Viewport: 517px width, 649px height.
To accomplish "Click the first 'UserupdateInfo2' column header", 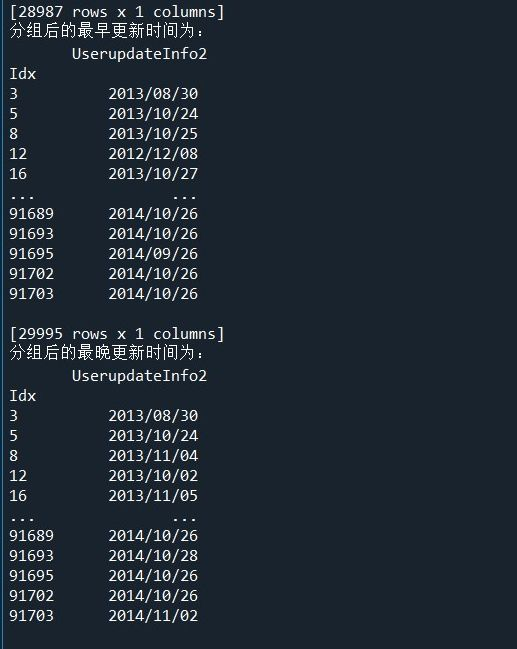I will click(x=139, y=54).
